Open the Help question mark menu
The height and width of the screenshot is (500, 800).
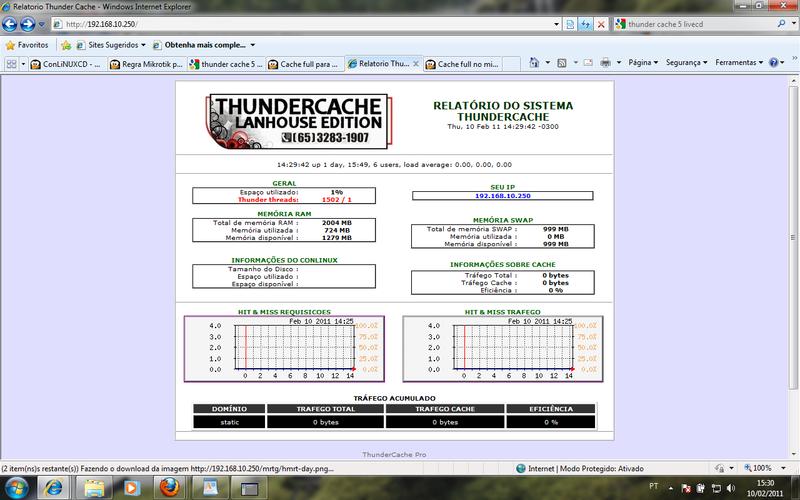[x=777, y=62]
